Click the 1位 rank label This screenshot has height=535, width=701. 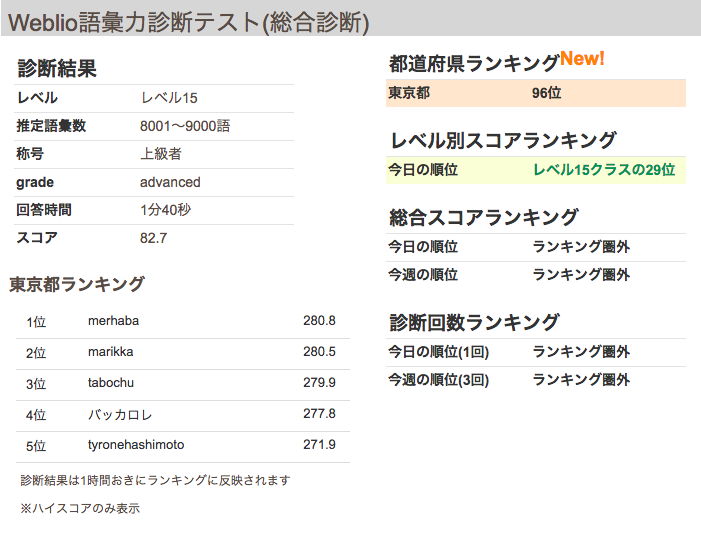[36, 322]
